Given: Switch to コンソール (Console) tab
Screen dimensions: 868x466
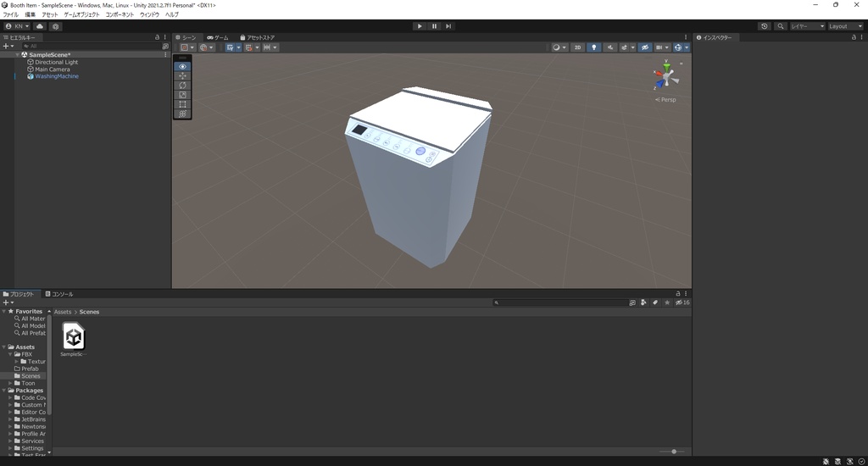Looking at the screenshot, I should (59, 294).
